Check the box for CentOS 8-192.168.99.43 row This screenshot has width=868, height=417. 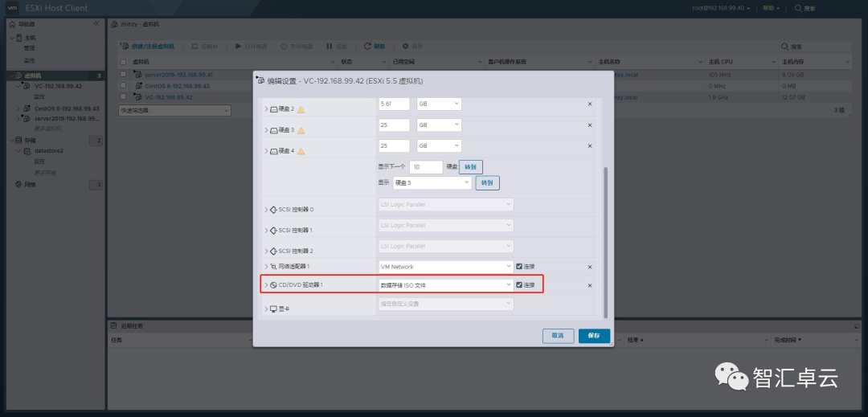click(x=124, y=86)
